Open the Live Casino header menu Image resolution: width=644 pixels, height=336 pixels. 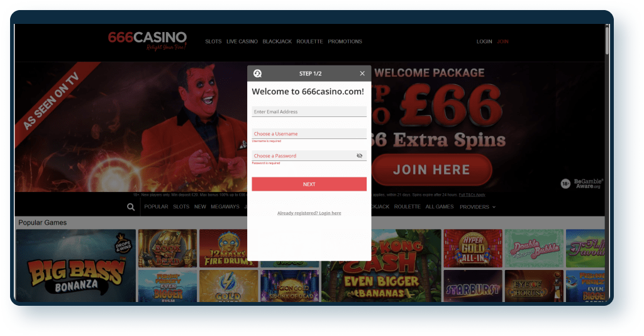tap(242, 42)
